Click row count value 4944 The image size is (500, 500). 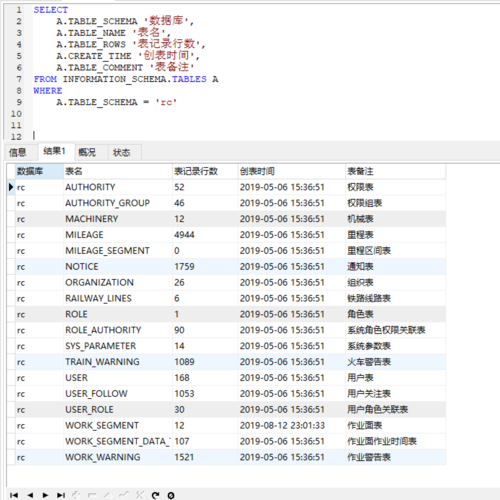(x=205, y=235)
